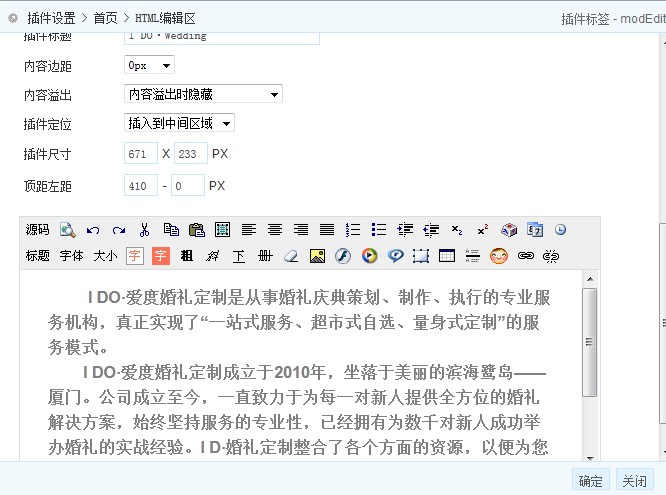Justify text fully

pos(327,230)
